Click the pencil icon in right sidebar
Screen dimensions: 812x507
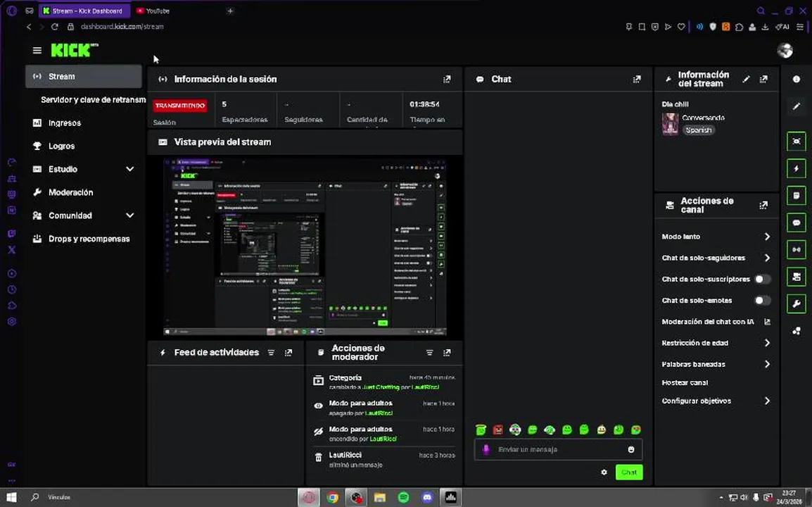click(797, 106)
